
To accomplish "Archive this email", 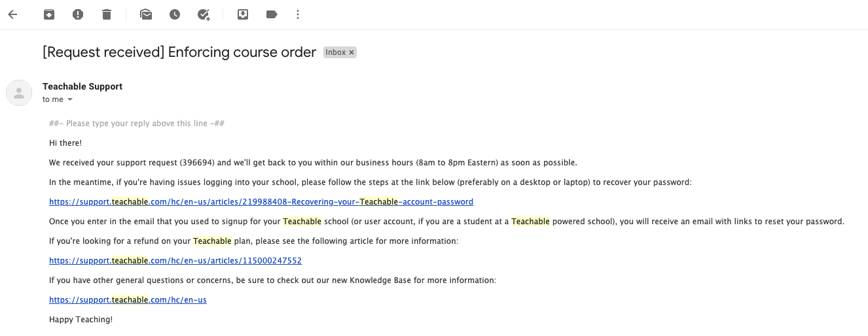I will [x=49, y=14].
